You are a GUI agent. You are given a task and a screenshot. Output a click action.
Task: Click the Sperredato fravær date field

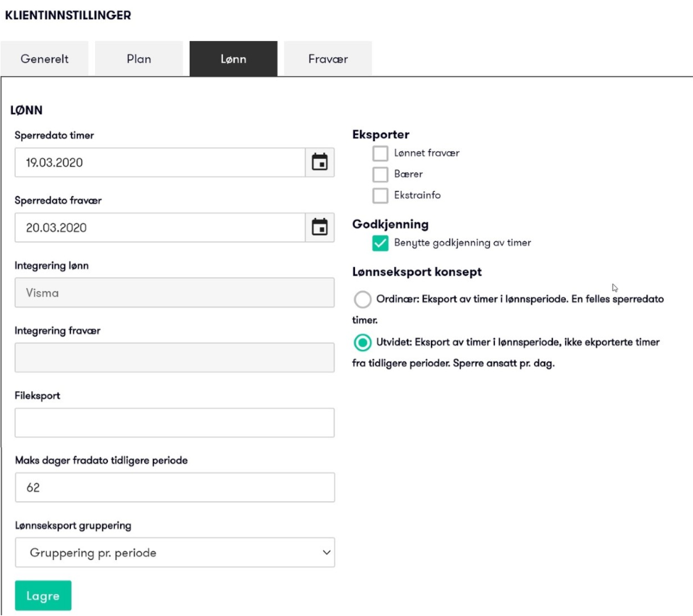(x=160, y=227)
